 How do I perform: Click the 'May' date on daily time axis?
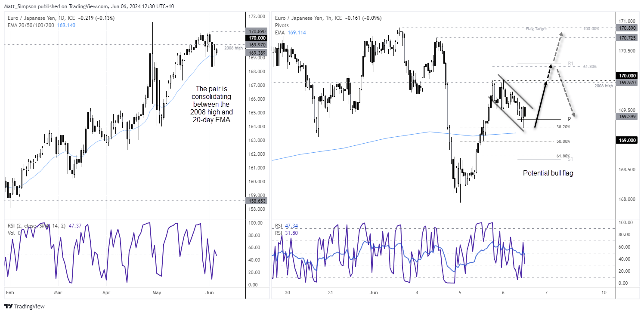coord(157,292)
